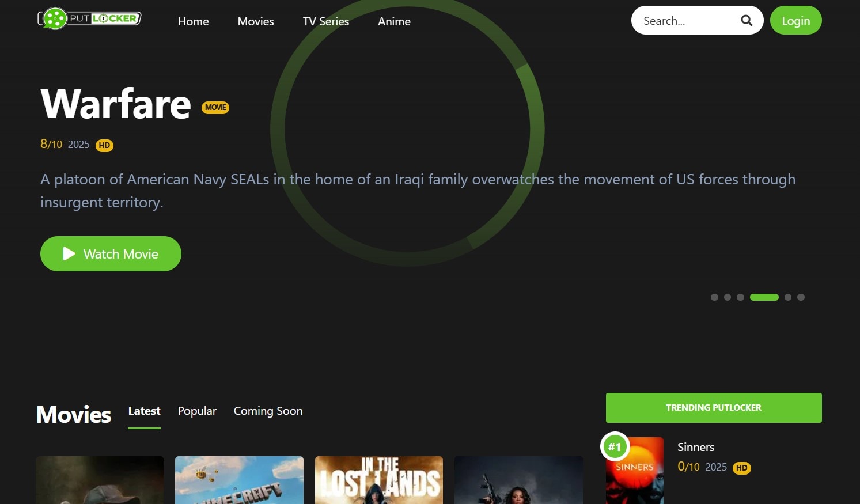
Task: Go to the Movies menu
Action: (x=256, y=21)
